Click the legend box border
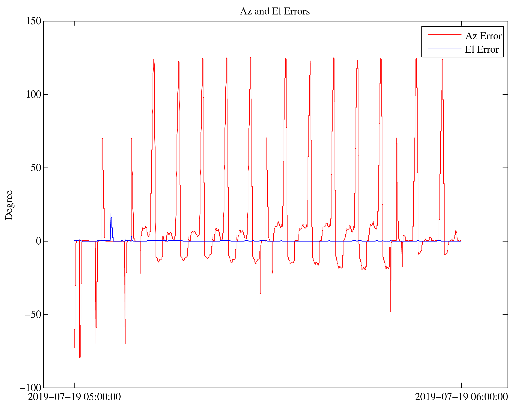This screenshot has height=420, width=515. click(422, 42)
